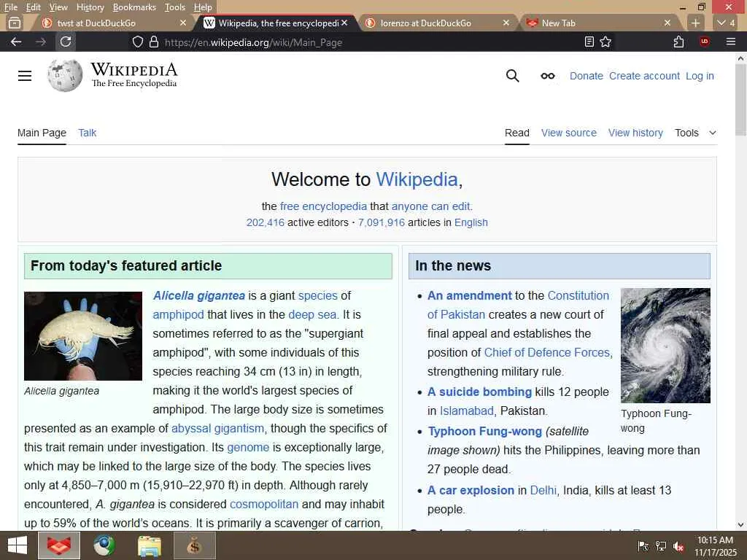Open the globe browser taskbar icon
747x560 pixels.
tap(104, 545)
